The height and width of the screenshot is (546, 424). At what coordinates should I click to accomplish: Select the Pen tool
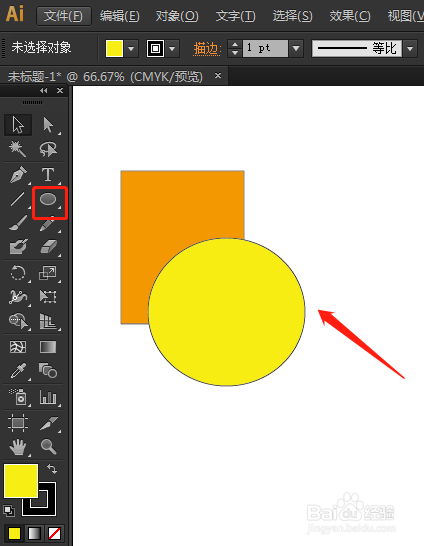click(18, 174)
